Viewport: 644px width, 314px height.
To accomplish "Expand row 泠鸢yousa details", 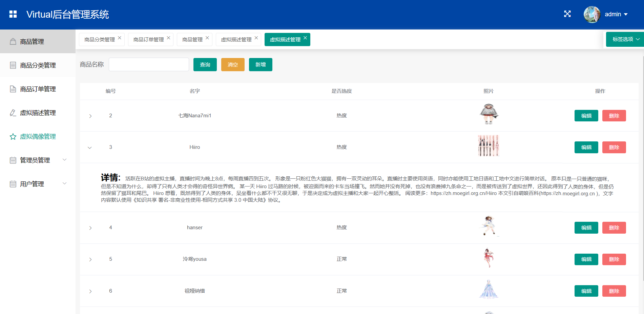I will click(x=90, y=259).
